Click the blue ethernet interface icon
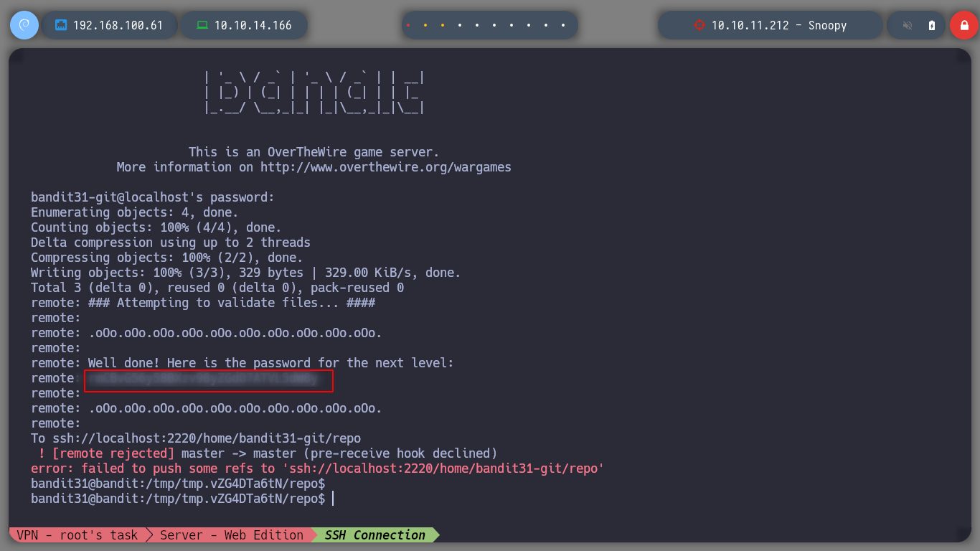 click(x=61, y=25)
